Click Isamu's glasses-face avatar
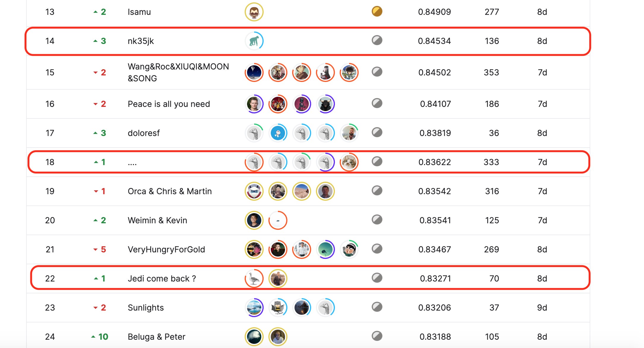This screenshot has height=348, width=644. pyautogui.click(x=254, y=12)
